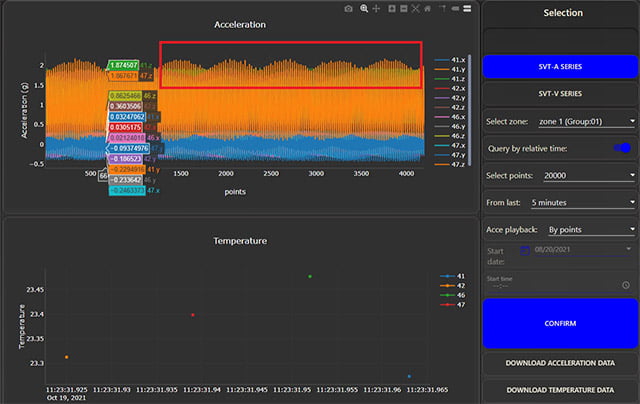Expand the Select points dropdown showing 20000
Image resolution: width=640 pixels, height=404 pixels.
point(583,175)
